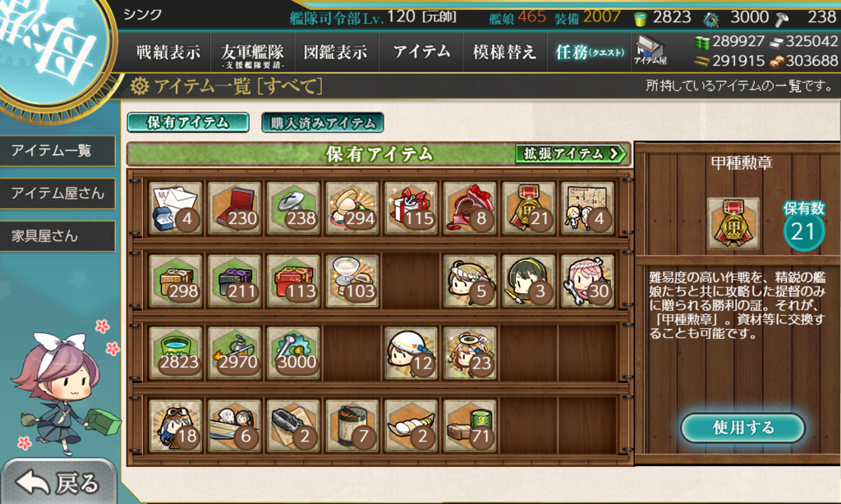
Task: Open アイテム屋さん in the sidebar
Action: 57,193
